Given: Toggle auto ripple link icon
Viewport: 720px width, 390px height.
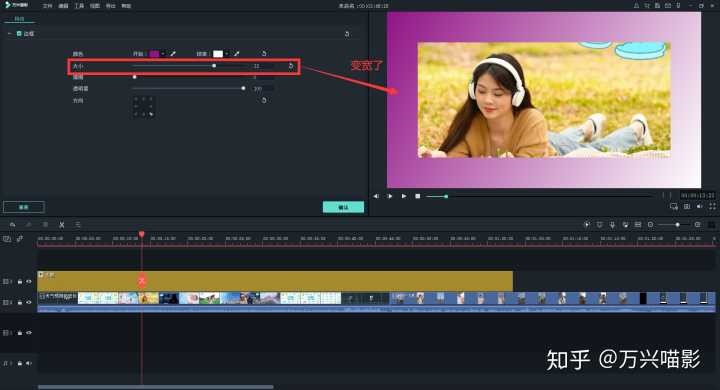Looking at the screenshot, I should 20,239.
